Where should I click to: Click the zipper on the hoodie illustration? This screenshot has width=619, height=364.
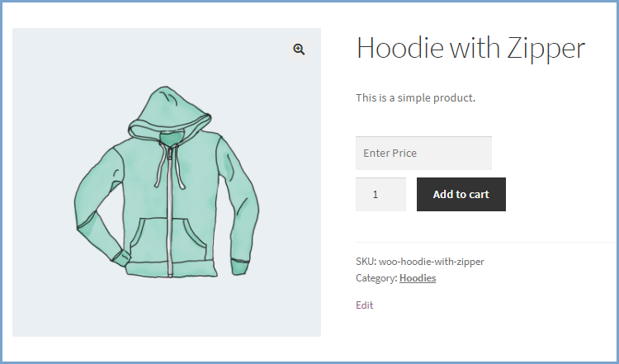pos(170,213)
